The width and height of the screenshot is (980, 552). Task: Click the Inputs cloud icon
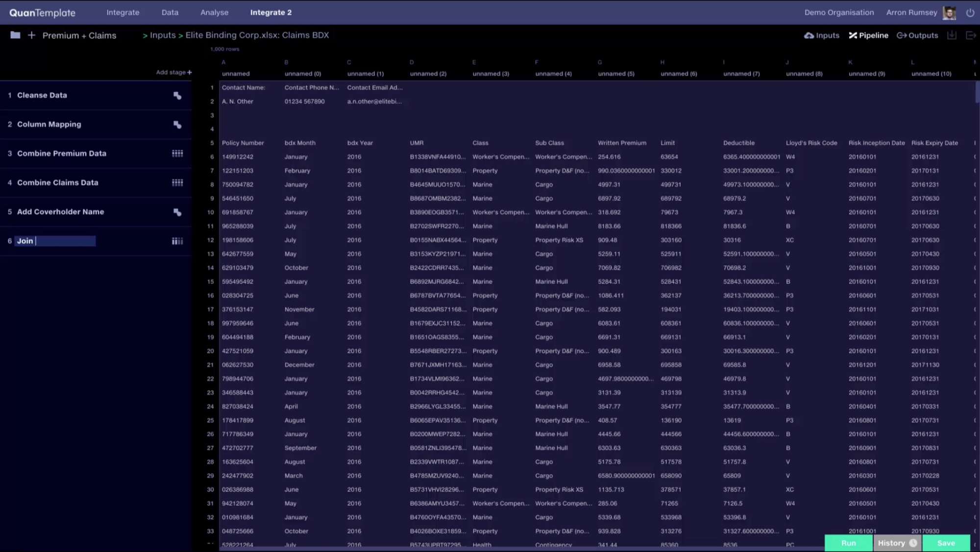809,35
